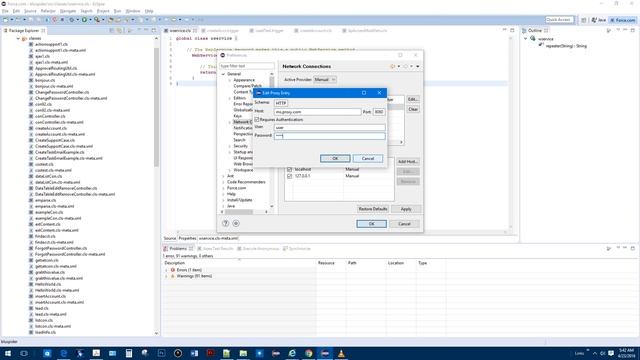The width and height of the screenshot is (640, 360).
Task: Click OK in Edit Proxy Entry dialog
Action: tap(335, 158)
